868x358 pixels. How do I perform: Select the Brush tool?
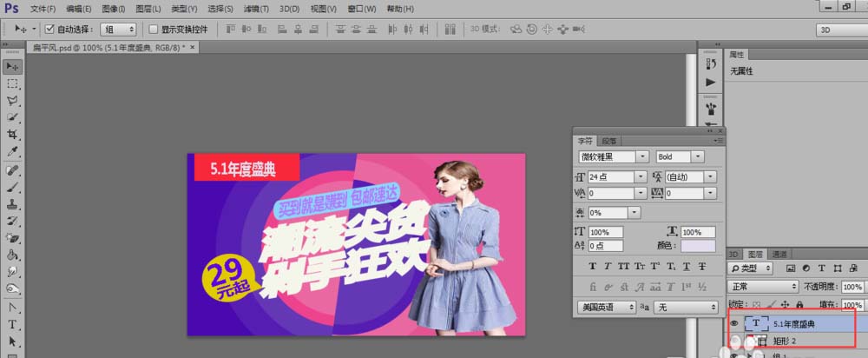[x=12, y=188]
